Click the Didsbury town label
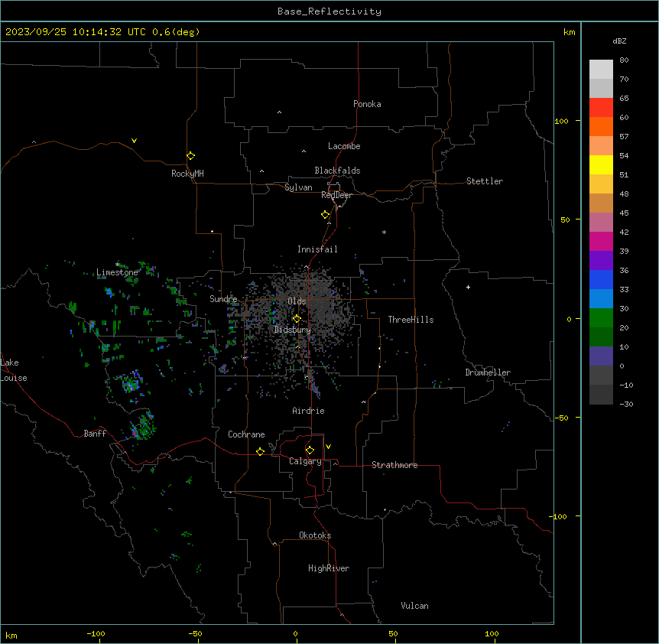 point(293,330)
